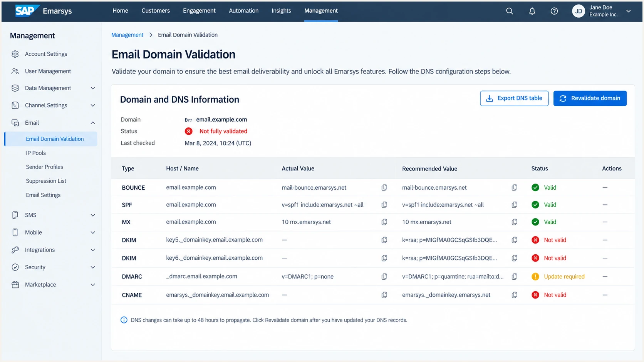The width and height of the screenshot is (644, 362).
Task: Copy actual value of MX record
Action: point(384,222)
